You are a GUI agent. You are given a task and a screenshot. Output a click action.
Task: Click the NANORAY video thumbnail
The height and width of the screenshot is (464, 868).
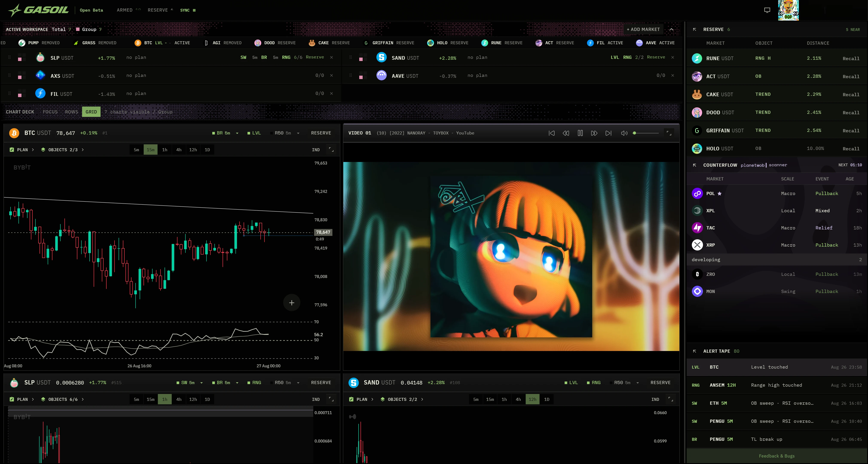tap(511, 256)
